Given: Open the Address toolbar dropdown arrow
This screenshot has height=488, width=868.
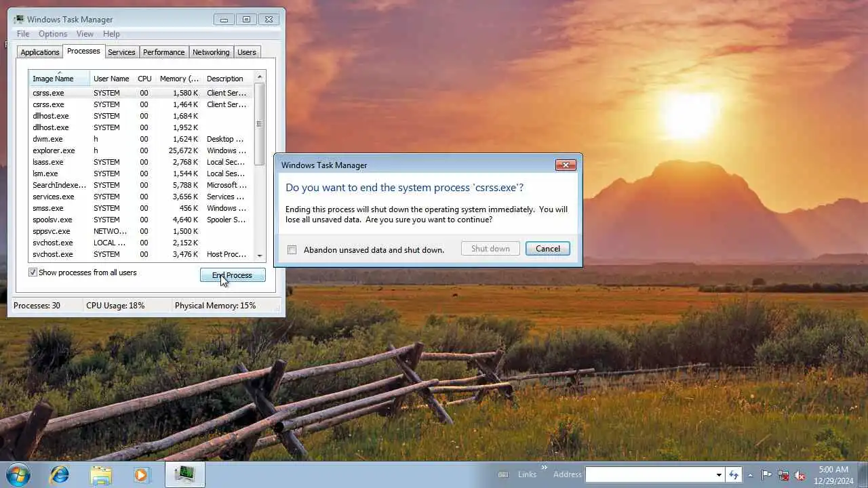Looking at the screenshot, I should (x=719, y=475).
